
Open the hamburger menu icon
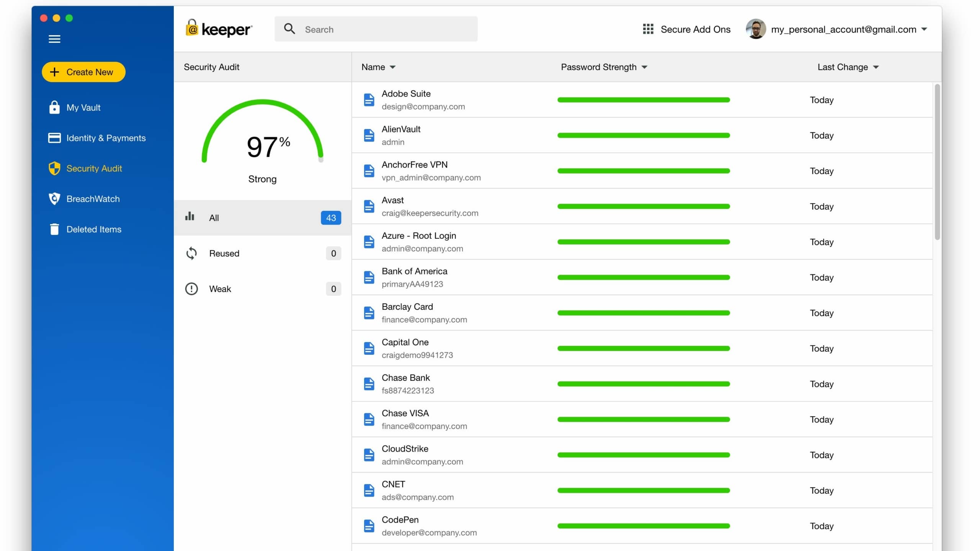click(x=54, y=39)
